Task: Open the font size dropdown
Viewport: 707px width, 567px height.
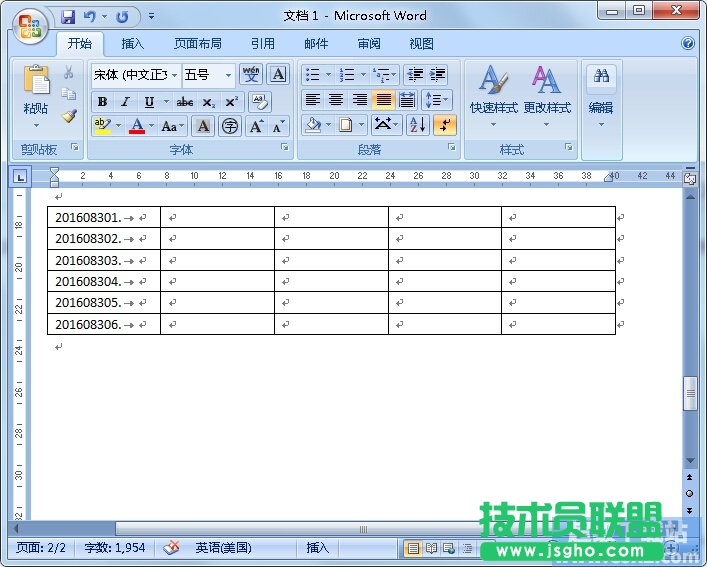Action: pyautogui.click(x=229, y=75)
